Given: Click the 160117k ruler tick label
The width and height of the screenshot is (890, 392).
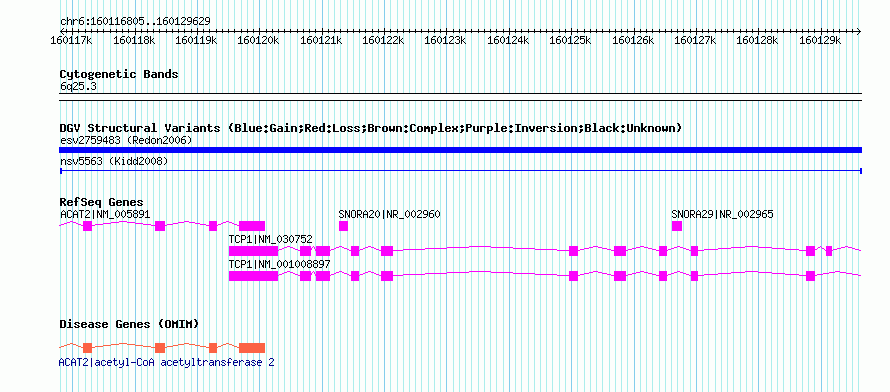Looking at the screenshot, I should point(72,41).
